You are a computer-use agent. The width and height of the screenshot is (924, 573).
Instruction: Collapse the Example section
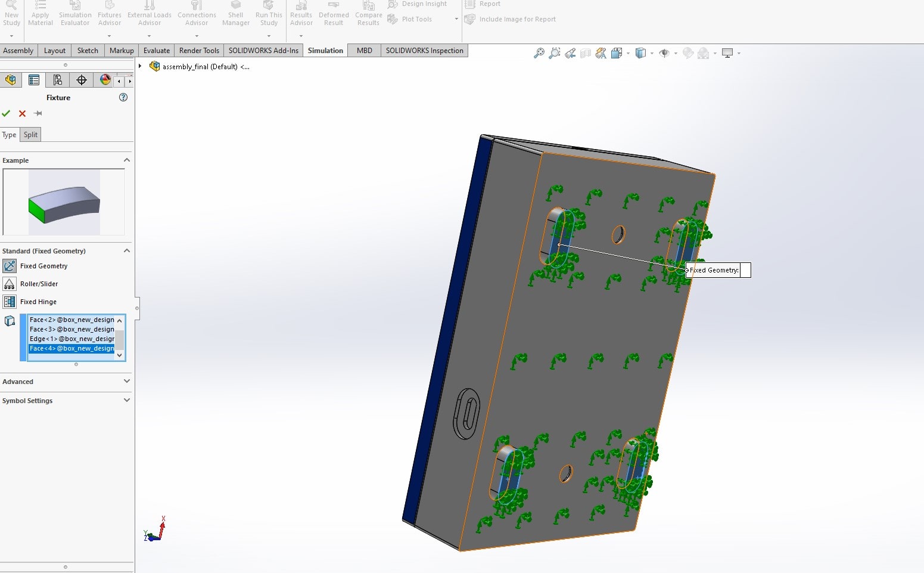126,160
